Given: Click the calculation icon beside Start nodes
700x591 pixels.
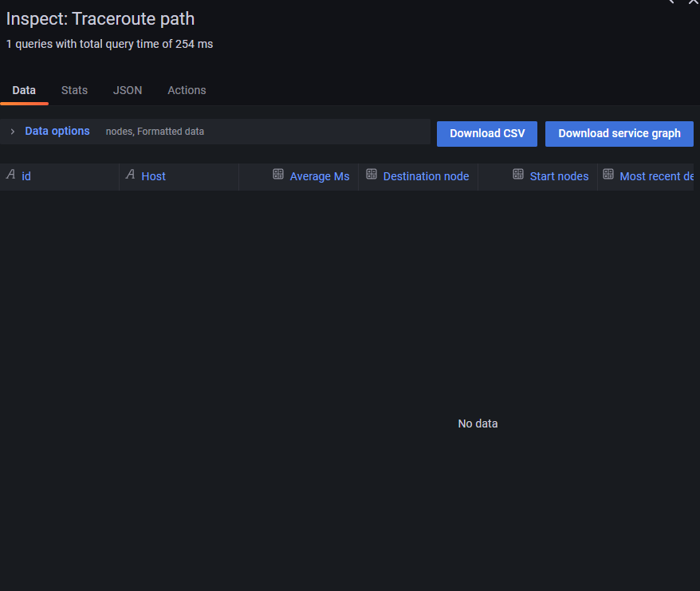Looking at the screenshot, I should pyautogui.click(x=519, y=175).
